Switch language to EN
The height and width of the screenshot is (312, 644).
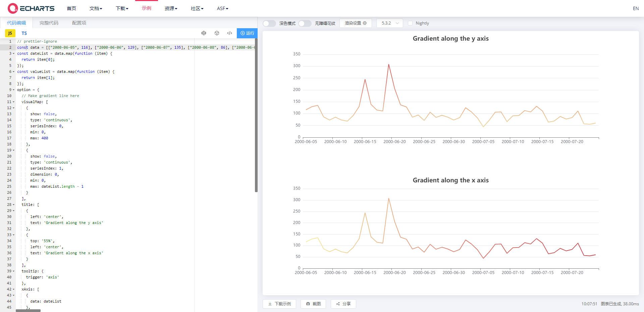click(x=636, y=8)
